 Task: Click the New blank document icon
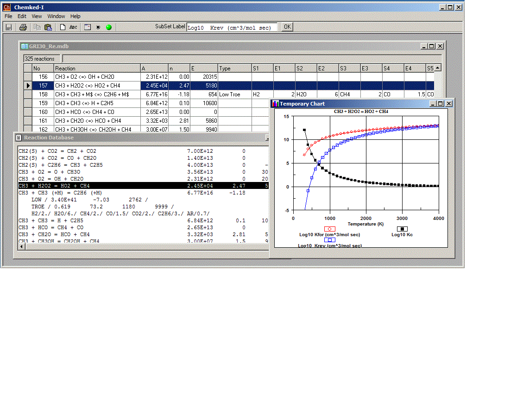(63, 27)
